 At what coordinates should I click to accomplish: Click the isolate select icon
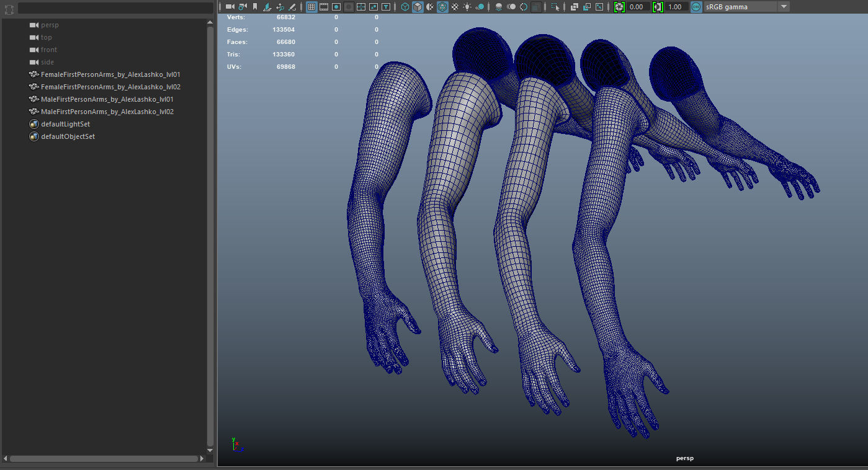click(555, 7)
